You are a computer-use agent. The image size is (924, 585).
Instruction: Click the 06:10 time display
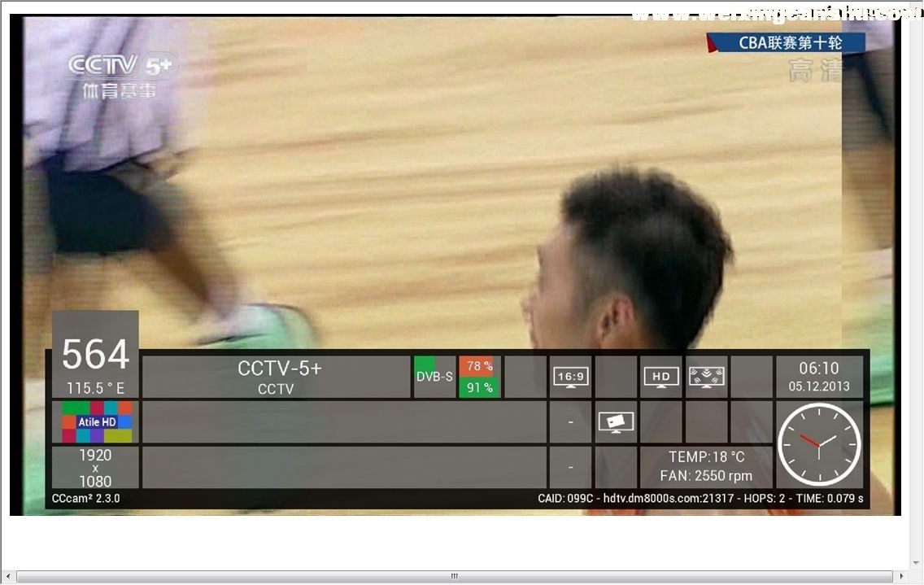[819, 368]
